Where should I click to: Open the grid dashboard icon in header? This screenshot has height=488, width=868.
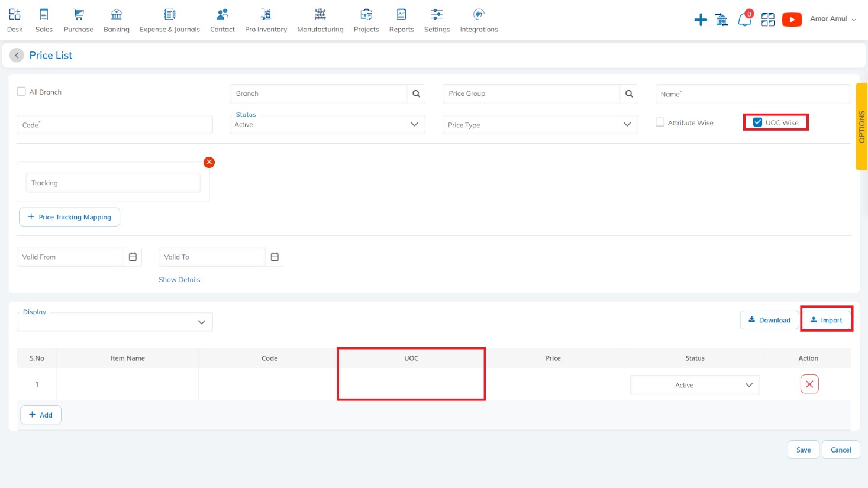768,20
